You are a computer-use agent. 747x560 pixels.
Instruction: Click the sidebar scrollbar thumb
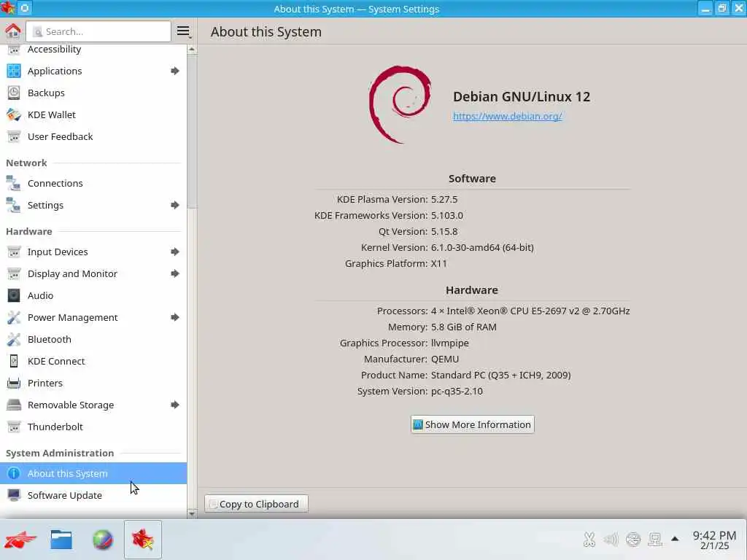coord(192,131)
